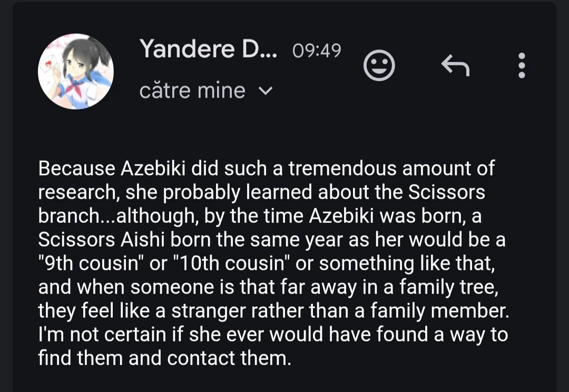This screenshot has height=392, width=569.
Task: Tap the sender name "Yandere D..."
Action: click(x=208, y=50)
